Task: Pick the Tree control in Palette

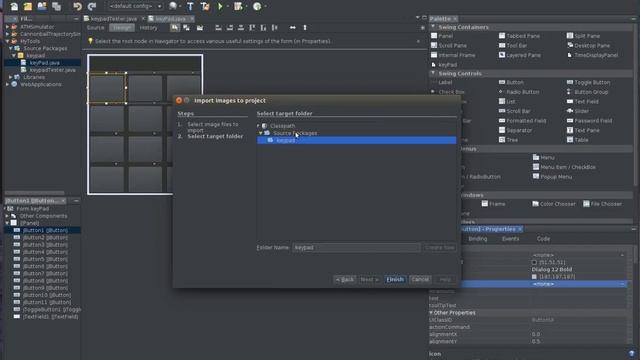Action: (509, 140)
